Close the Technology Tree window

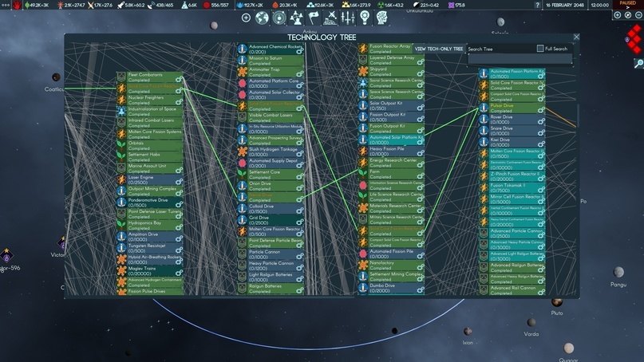coord(576,37)
